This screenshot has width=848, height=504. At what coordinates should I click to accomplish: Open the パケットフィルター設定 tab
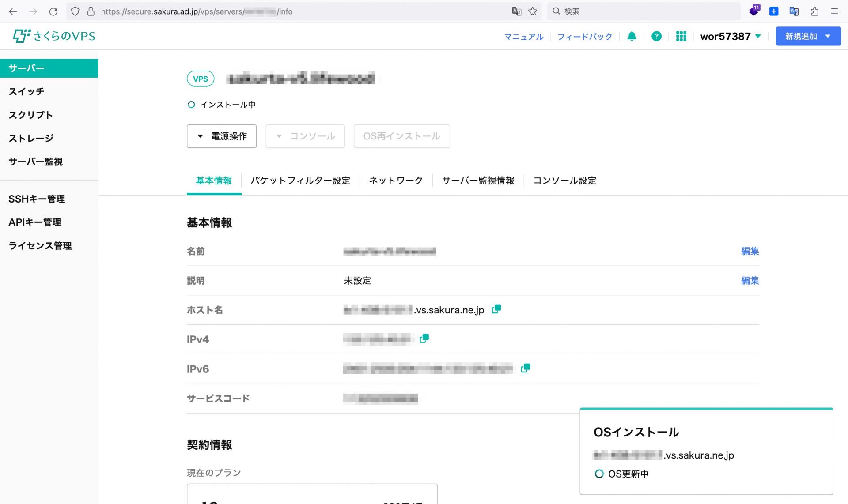[300, 181]
